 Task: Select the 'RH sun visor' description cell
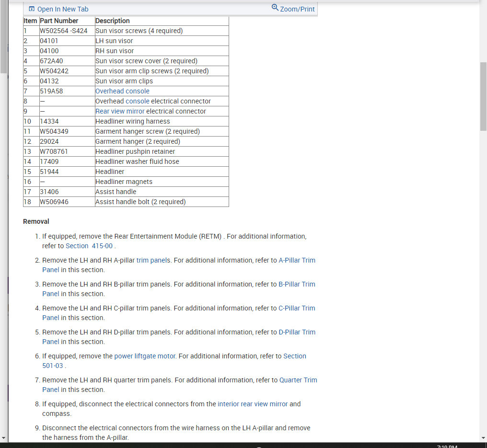tap(162, 51)
